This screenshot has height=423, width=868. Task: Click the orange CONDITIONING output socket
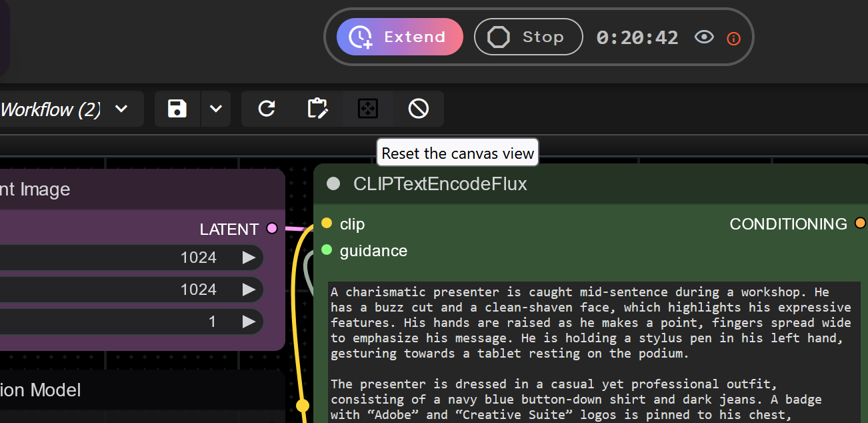point(861,224)
